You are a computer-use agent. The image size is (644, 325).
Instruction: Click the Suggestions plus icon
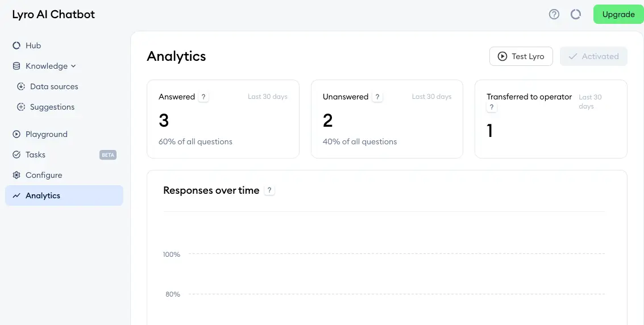tap(21, 107)
